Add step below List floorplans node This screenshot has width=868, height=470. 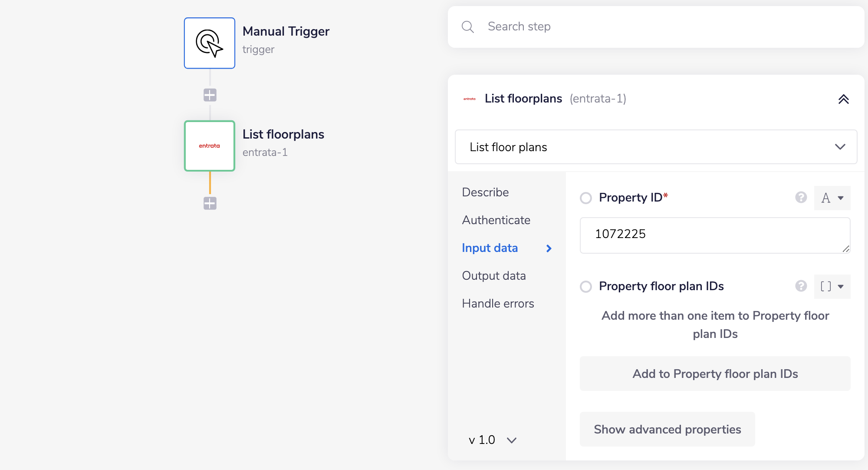tap(210, 203)
